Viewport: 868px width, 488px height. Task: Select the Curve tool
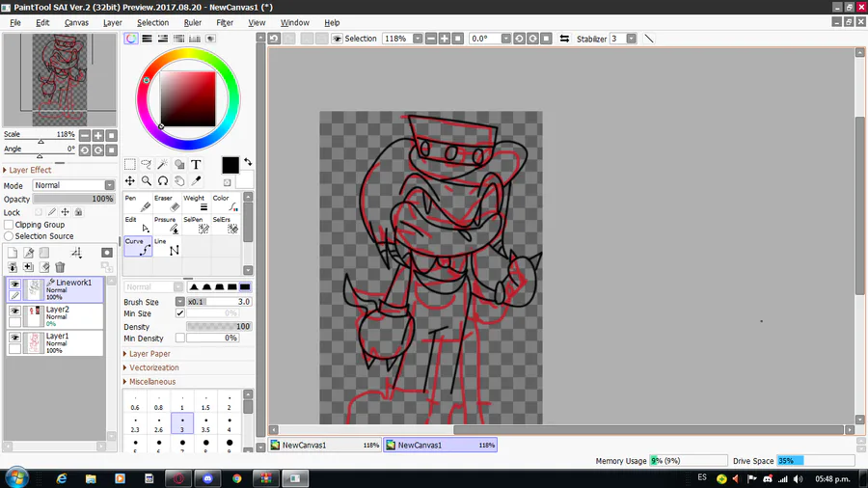tap(137, 246)
